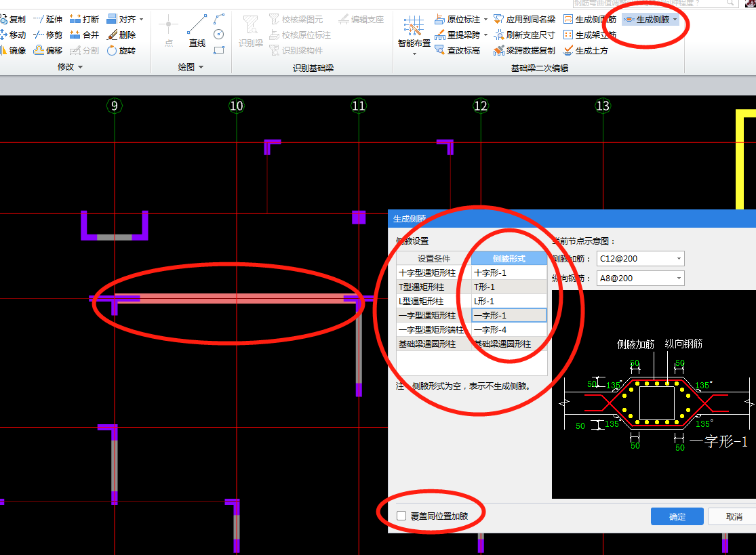
Task: Select 基础梁遇圆形柱 form cell
Action: (x=509, y=344)
